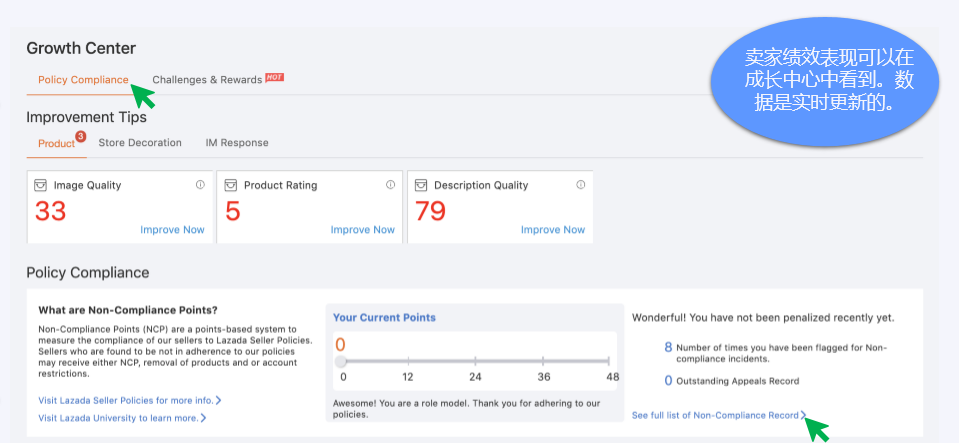Screen dimensions: 959x443
Task: Click the Wonderful not penalized message
Action: [763, 318]
